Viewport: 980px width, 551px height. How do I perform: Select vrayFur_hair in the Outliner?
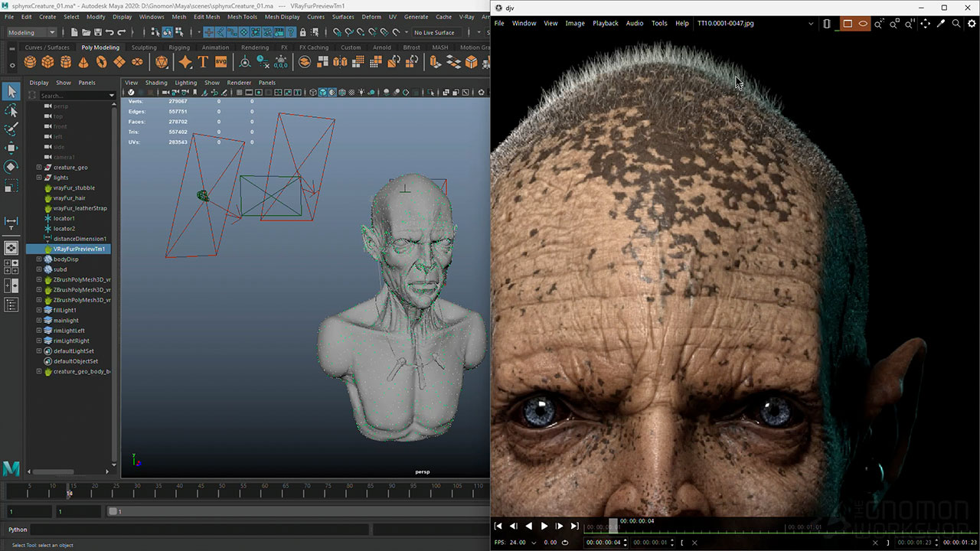69,198
